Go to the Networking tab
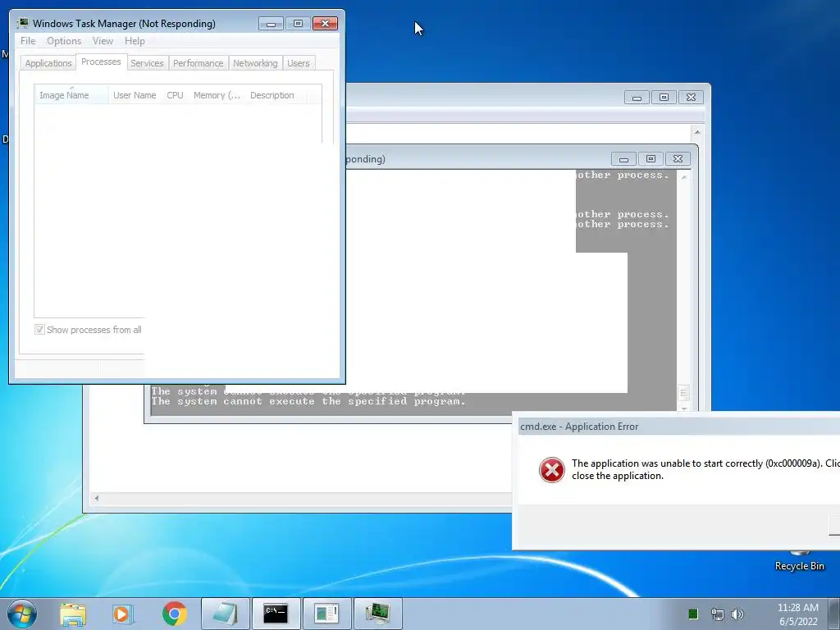 [x=255, y=63]
